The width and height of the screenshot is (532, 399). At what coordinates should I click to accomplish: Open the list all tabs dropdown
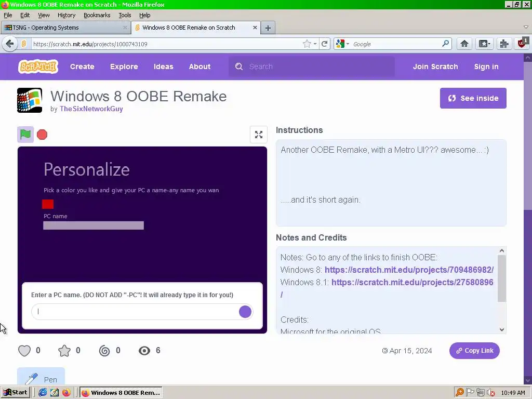[x=526, y=27]
